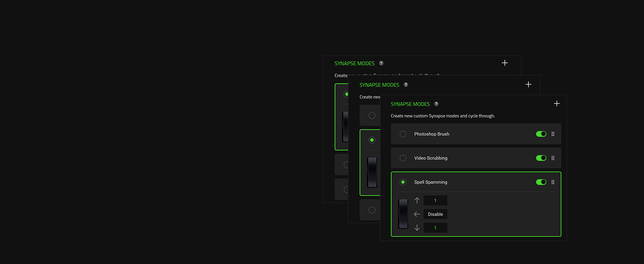Image resolution: width=644 pixels, height=264 pixels.
Task: Click the plus icon in the frontmost Synapse Modes panel
Action: click(556, 104)
